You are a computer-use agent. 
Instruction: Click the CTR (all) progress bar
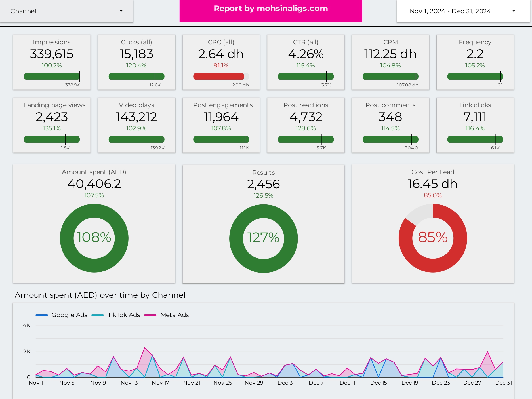[x=306, y=76]
